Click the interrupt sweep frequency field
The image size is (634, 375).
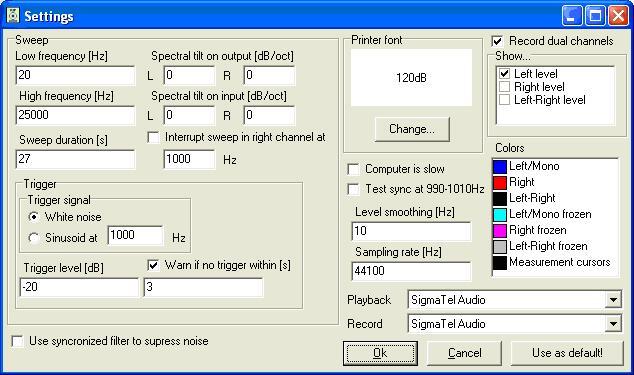click(x=189, y=159)
